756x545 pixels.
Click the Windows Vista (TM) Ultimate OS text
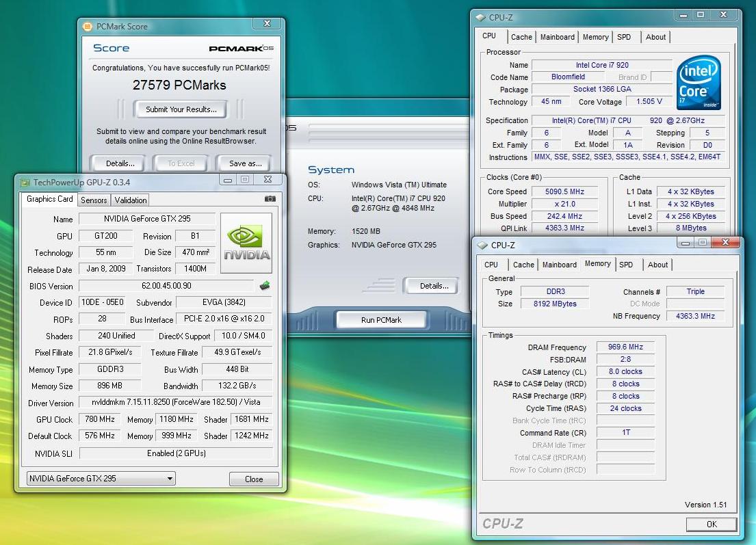coord(399,185)
